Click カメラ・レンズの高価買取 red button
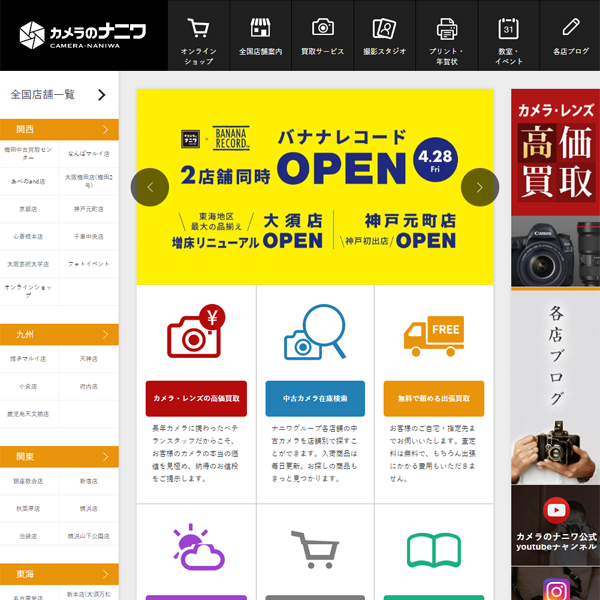Screen dimensions: 600x600 pyautogui.click(x=196, y=398)
